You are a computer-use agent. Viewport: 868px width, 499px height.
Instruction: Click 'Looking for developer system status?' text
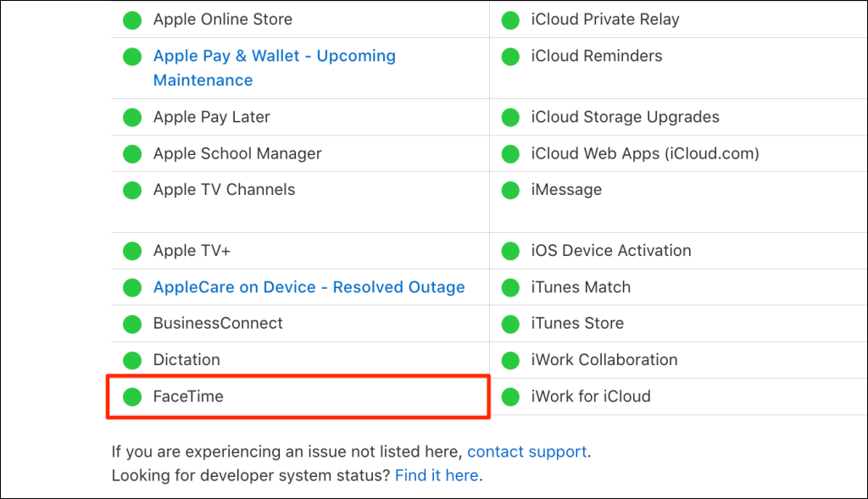pyautogui.click(x=251, y=475)
